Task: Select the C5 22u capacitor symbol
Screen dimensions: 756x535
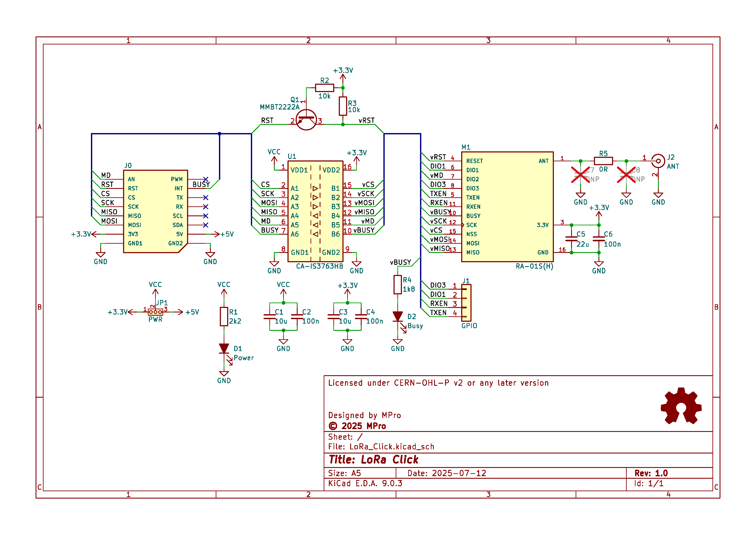Action: 571,239
